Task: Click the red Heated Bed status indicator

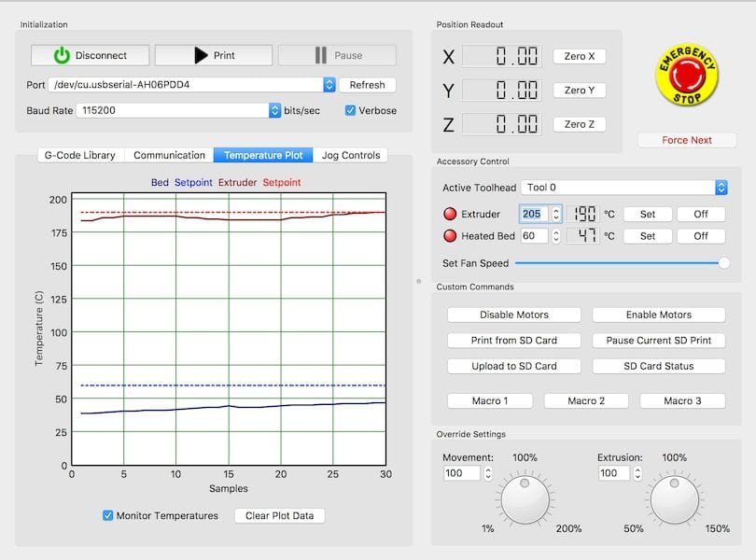Action: [x=450, y=236]
